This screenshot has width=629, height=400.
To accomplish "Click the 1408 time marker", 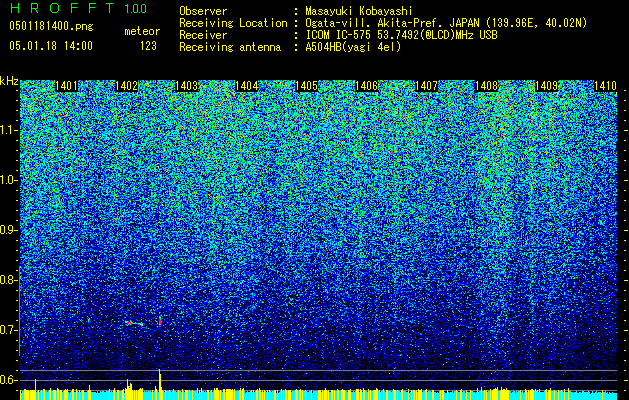I will (487, 86).
